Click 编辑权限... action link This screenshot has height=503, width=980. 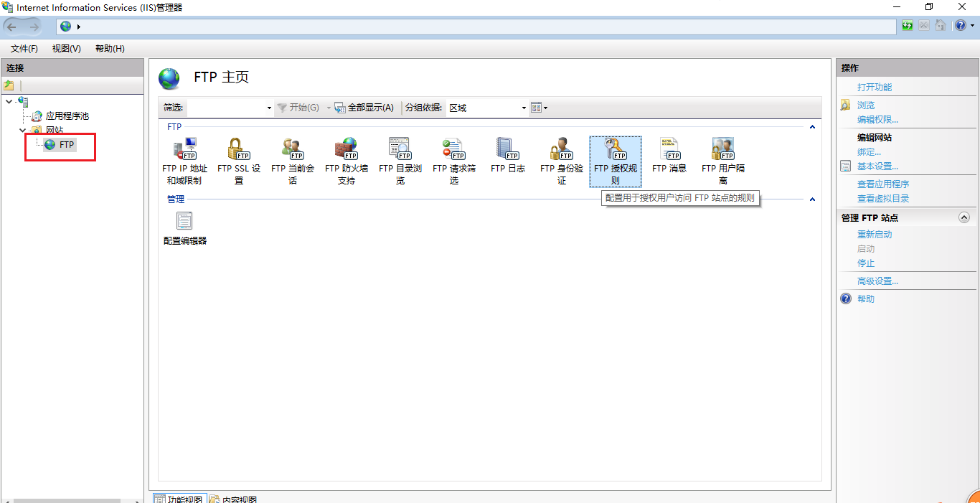point(877,120)
